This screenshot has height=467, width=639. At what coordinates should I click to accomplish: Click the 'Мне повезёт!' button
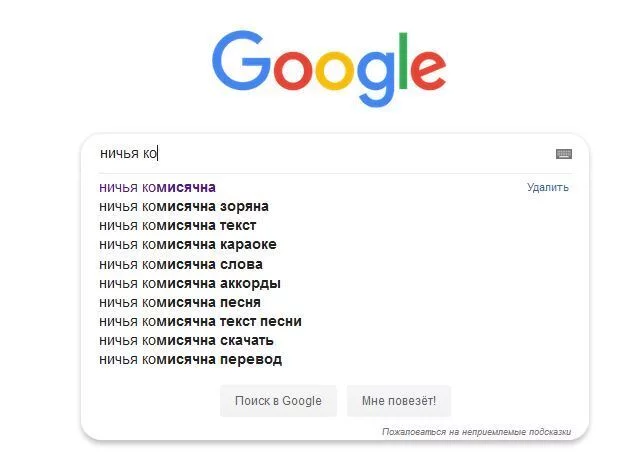click(x=399, y=401)
